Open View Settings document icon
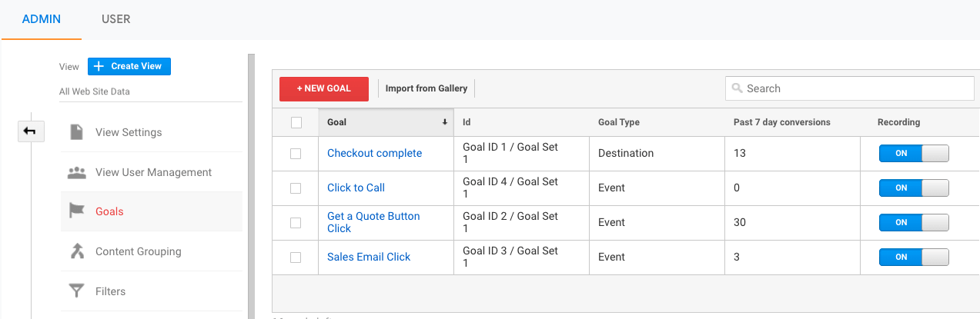This screenshot has width=980, height=319. click(76, 132)
